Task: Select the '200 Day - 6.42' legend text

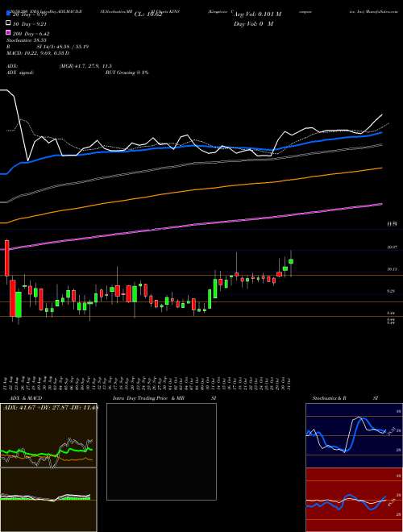Action: point(31,33)
